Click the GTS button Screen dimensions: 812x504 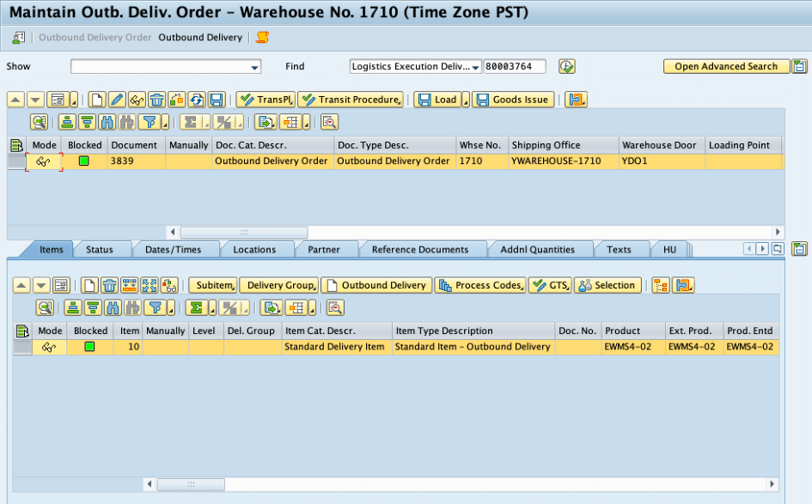[550, 285]
